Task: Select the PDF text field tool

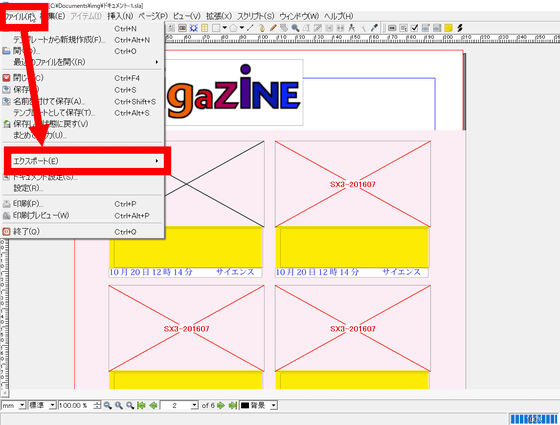Action: [x=404, y=28]
